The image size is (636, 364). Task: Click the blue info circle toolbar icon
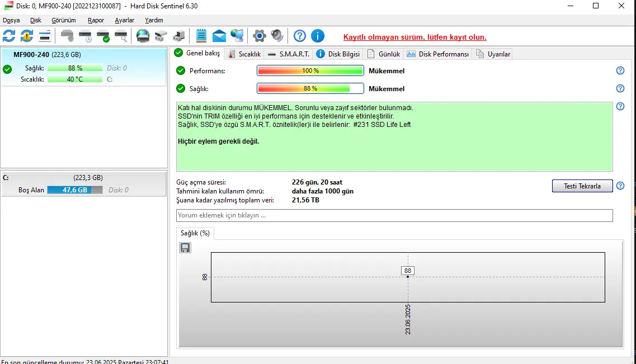point(318,36)
